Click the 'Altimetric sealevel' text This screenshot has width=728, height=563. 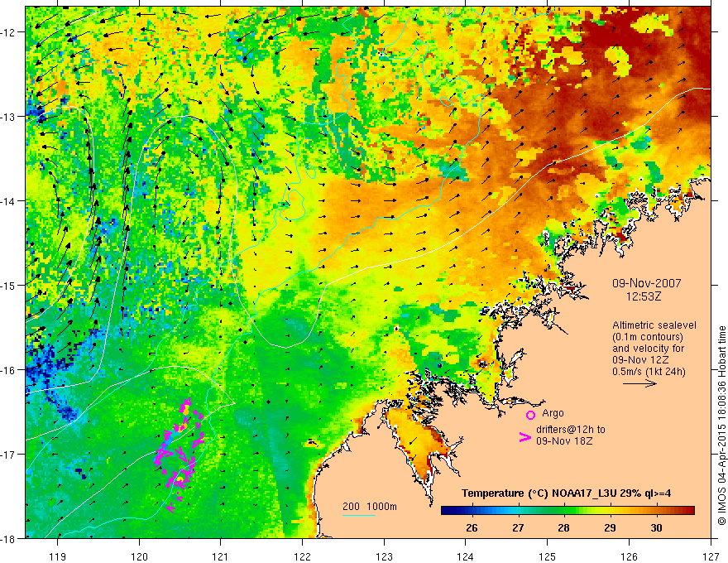654,325
